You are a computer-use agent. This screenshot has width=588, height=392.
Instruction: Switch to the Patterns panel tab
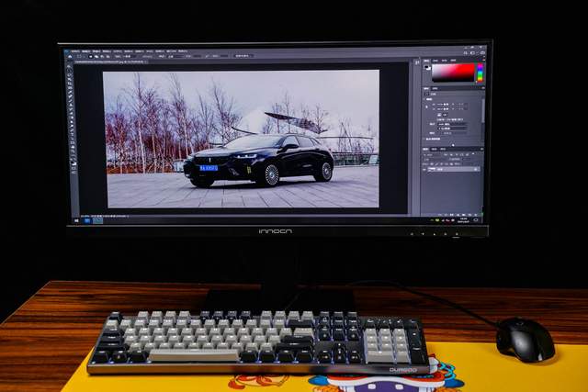(453, 61)
